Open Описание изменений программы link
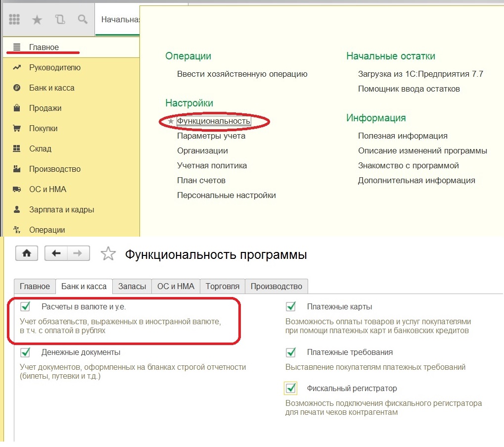This screenshot has height=447, width=504. coord(422,151)
